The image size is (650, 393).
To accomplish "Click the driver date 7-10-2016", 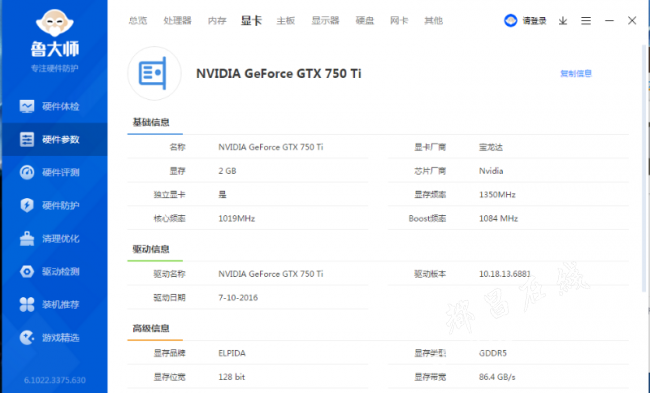I will point(238,298).
